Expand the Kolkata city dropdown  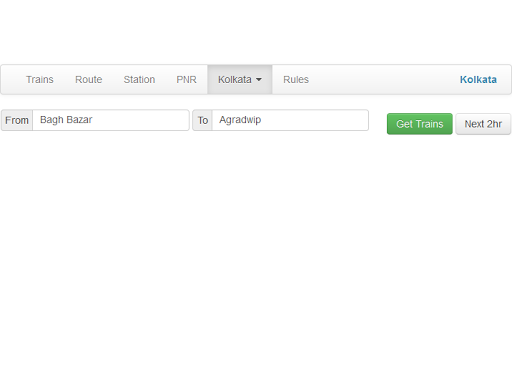coord(240,80)
